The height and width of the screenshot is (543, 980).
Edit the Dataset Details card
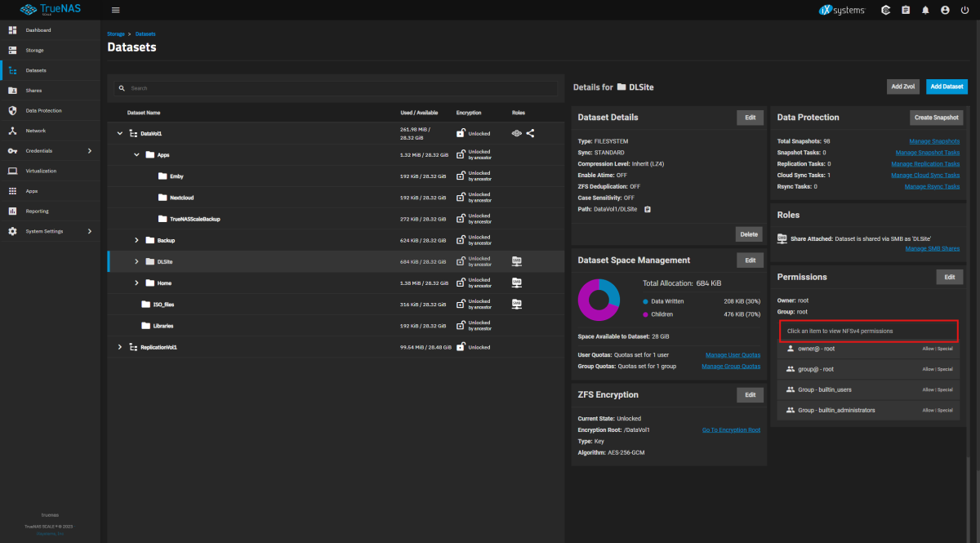tap(750, 118)
